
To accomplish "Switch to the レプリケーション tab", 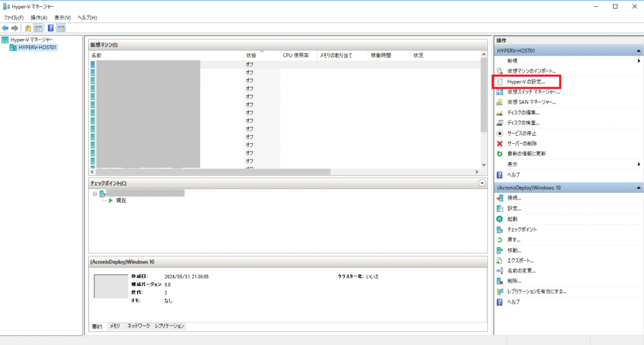I will (x=169, y=326).
